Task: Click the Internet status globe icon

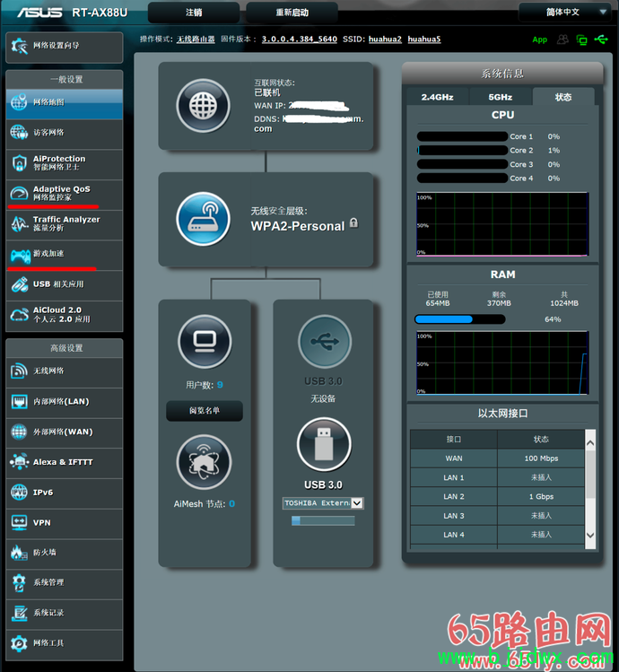Action: pos(203,106)
